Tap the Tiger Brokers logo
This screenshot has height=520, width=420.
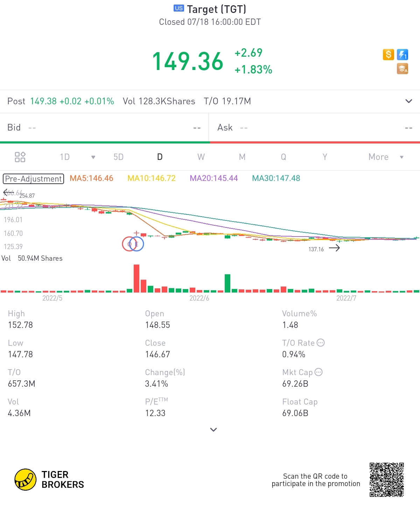(x=49, y=479)
